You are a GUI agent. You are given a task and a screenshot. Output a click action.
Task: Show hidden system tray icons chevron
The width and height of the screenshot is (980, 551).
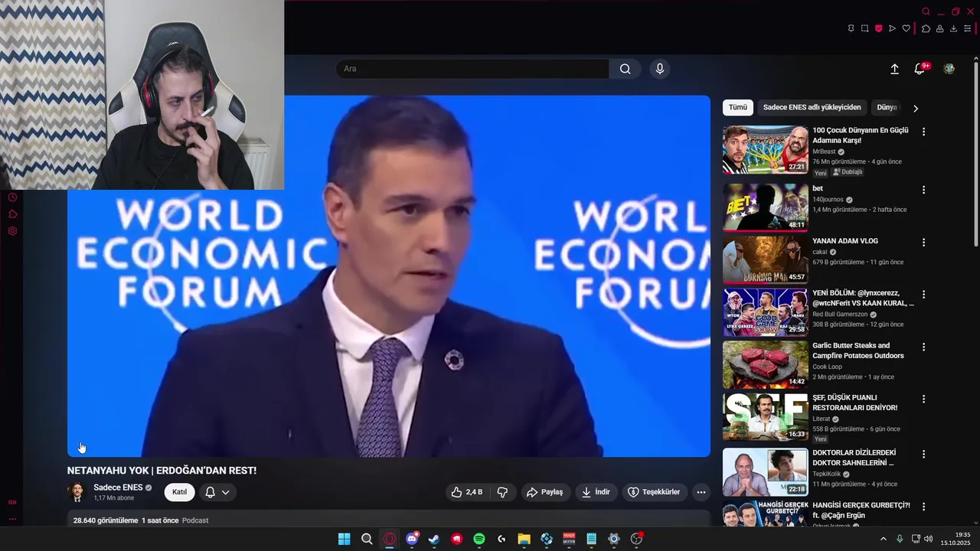(x=883, y=539)
